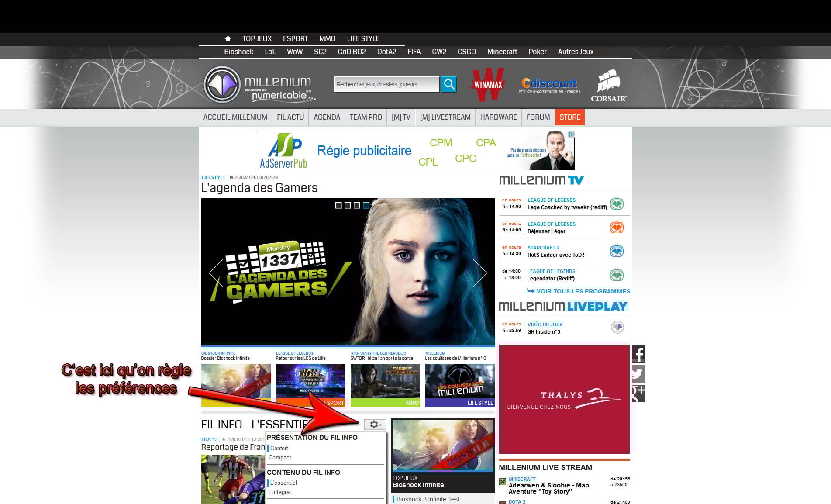Open the gear preferences dropdown
Screen dimensions: 831x504
(x=375, y=424)
